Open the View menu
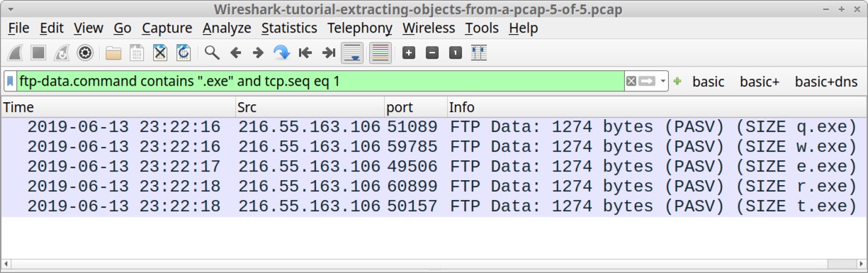 (x=89, y=28)
